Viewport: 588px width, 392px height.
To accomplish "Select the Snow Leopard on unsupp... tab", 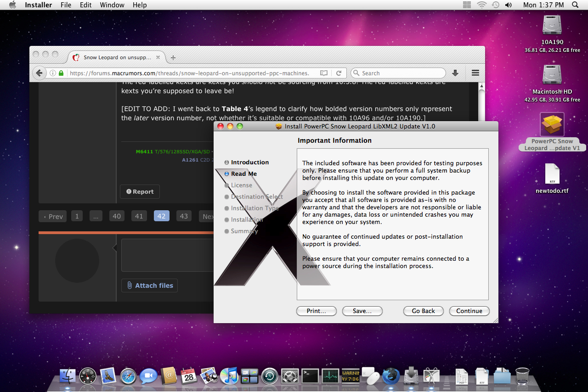I will point(117,57).
